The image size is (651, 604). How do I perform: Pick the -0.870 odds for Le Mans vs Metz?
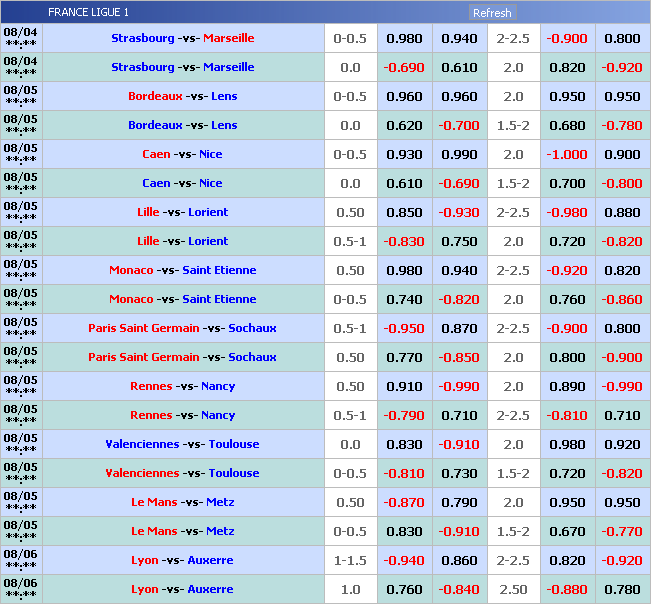coord(404,503)
